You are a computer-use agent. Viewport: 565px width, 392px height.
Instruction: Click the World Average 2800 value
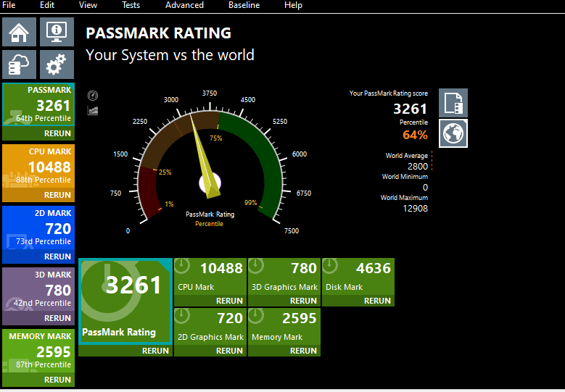point(418,167)
